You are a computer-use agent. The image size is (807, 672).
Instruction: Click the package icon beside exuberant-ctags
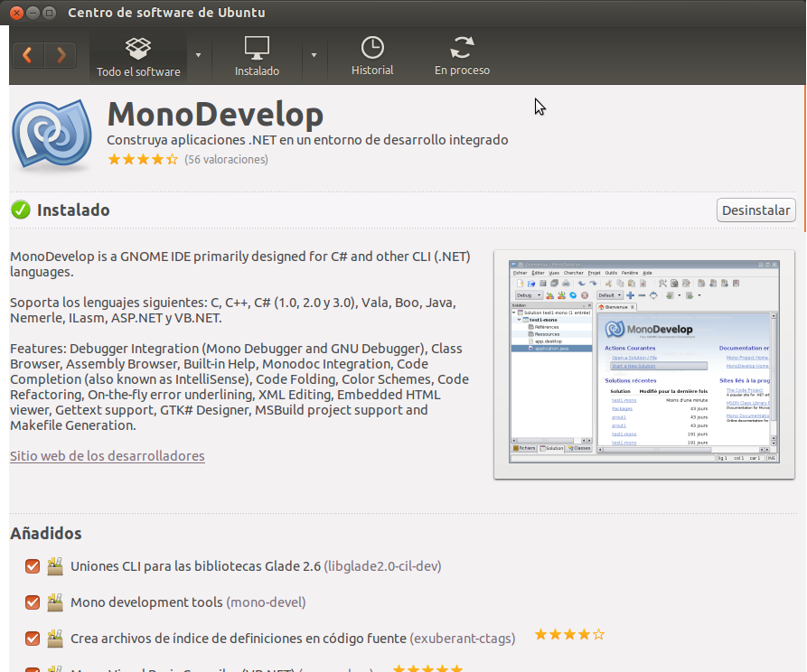click(x=55, y=638)
